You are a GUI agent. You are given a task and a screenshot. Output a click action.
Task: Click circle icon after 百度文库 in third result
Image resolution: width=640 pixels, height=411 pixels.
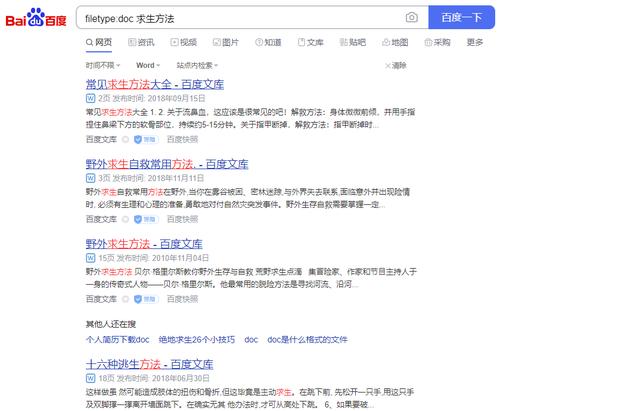pyautogui.click(x=125, y=299)
